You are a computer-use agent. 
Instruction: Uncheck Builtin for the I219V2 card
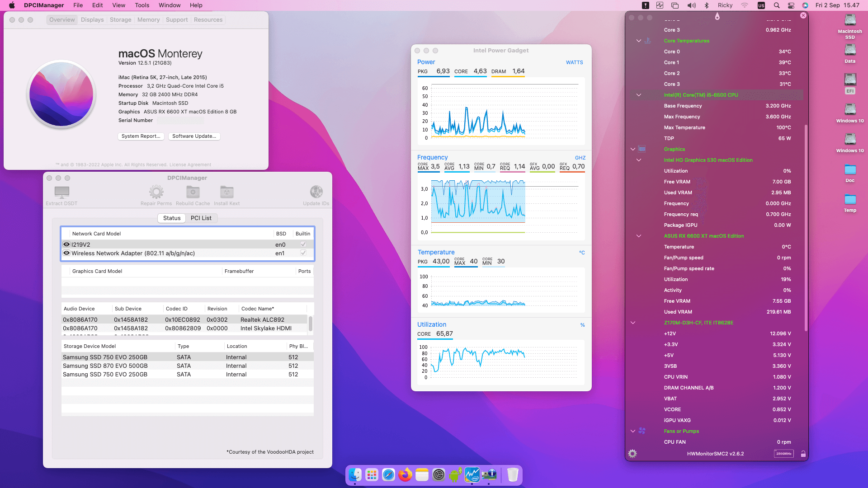pos(303,244)
